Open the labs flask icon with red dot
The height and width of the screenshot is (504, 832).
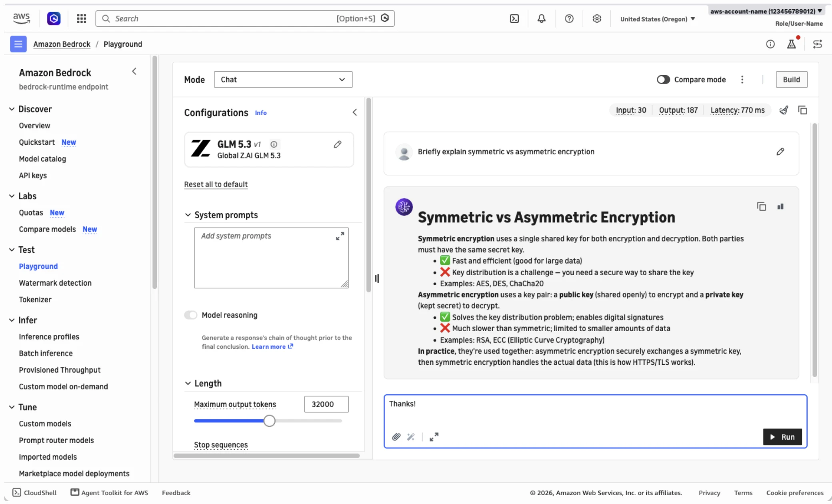[792, 44]
